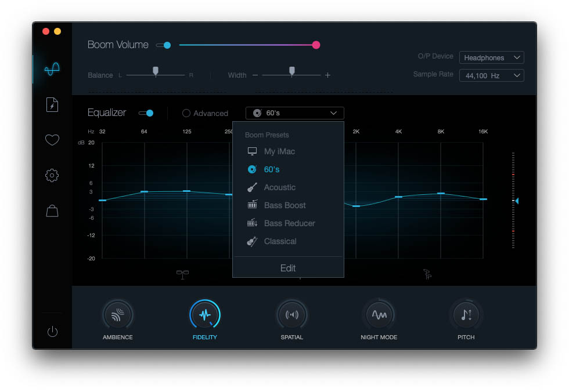
Task: Open the O/P Device Headphones dropdown
Action: [491, 57]
